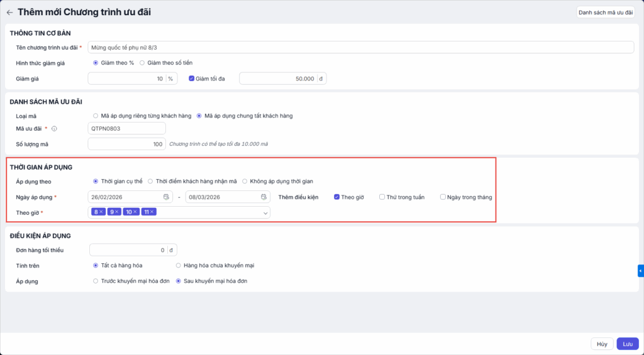
Task: Click the back arrow beside page title
Action: coord(9,12)
